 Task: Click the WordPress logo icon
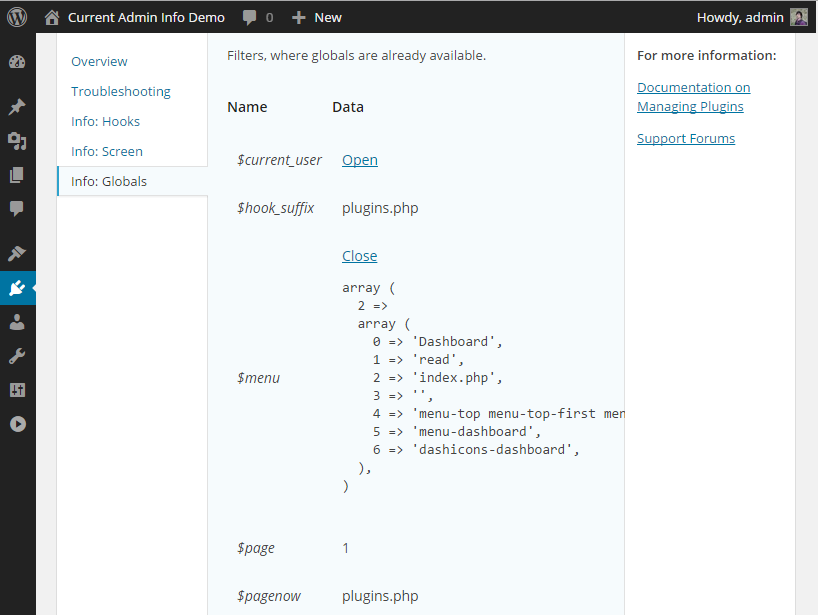[x=17, y=17]
